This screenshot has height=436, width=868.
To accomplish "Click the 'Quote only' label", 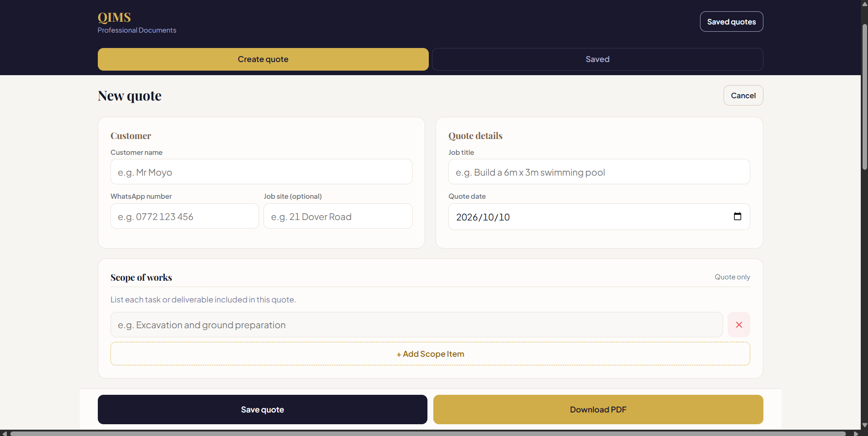I will click(x=732, y=277).
